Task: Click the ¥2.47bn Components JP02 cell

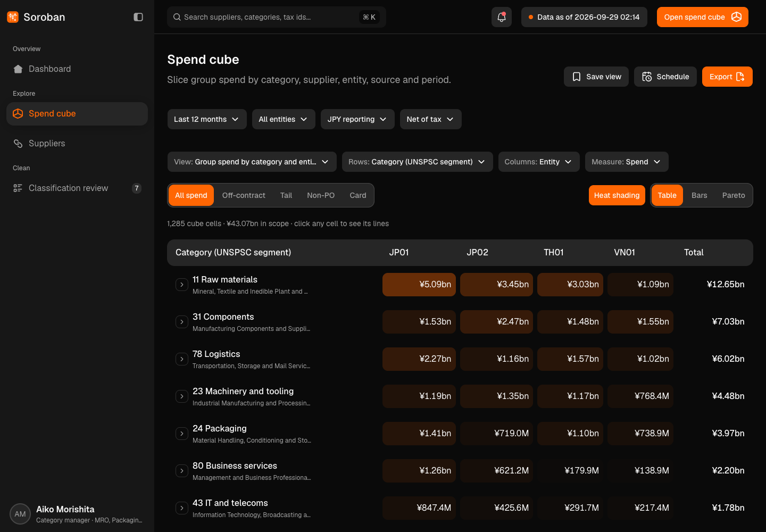Action: pyautogui.click(x=497, y=322)
